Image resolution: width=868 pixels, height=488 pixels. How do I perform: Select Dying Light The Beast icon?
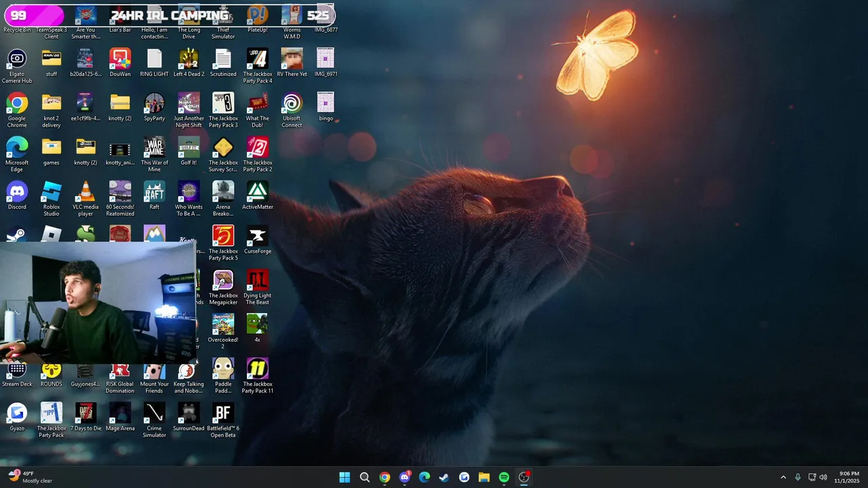(258, 287)
